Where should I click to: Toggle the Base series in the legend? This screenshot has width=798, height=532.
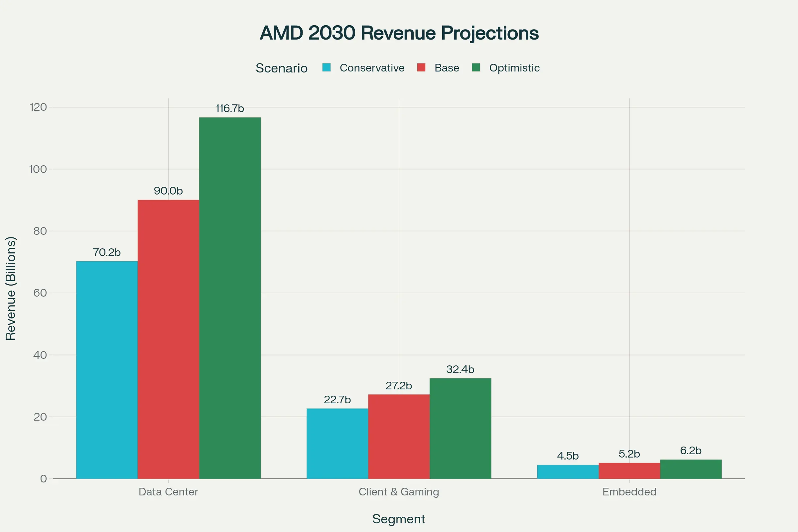tap(446, 68)
